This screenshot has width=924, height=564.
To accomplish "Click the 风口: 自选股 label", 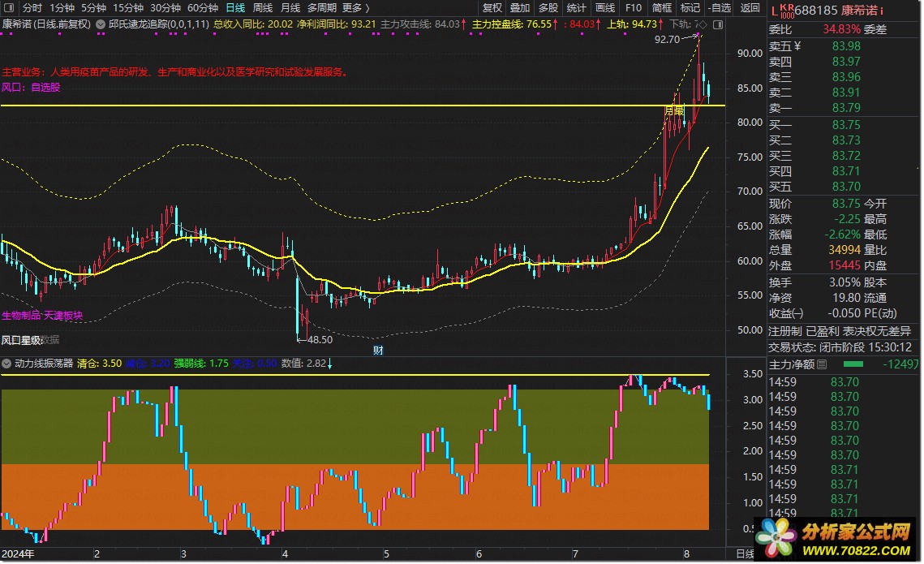I will pos(31,87).
